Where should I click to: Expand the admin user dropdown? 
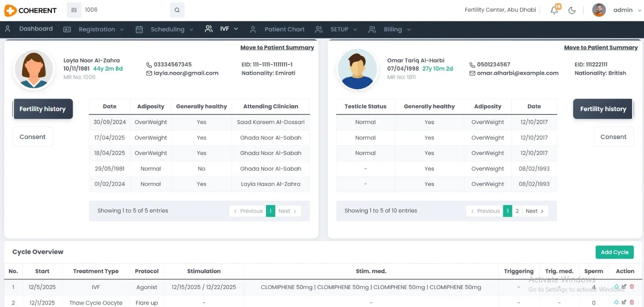coord(639,11)
